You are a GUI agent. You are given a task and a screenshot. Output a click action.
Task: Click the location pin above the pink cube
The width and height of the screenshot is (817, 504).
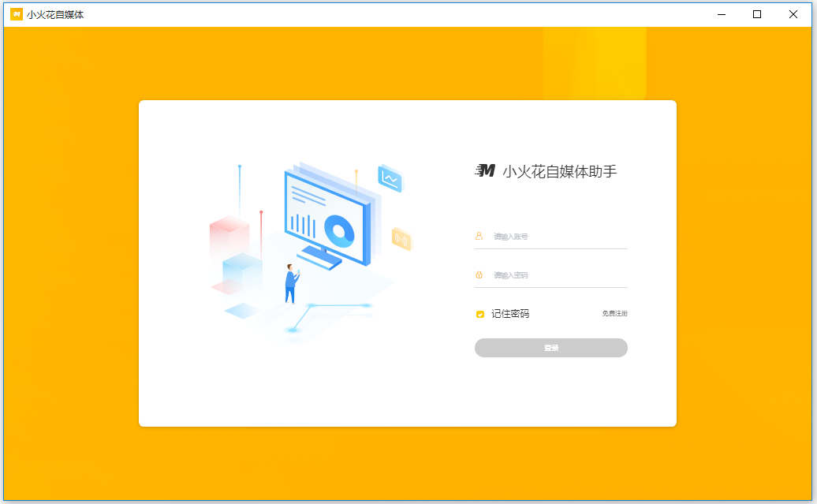238,167
